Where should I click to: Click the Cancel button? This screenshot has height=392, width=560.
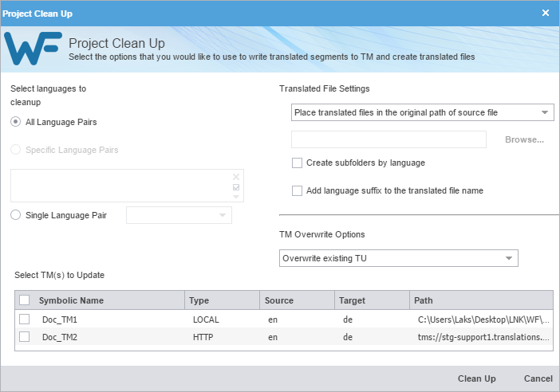coord(538,378)
